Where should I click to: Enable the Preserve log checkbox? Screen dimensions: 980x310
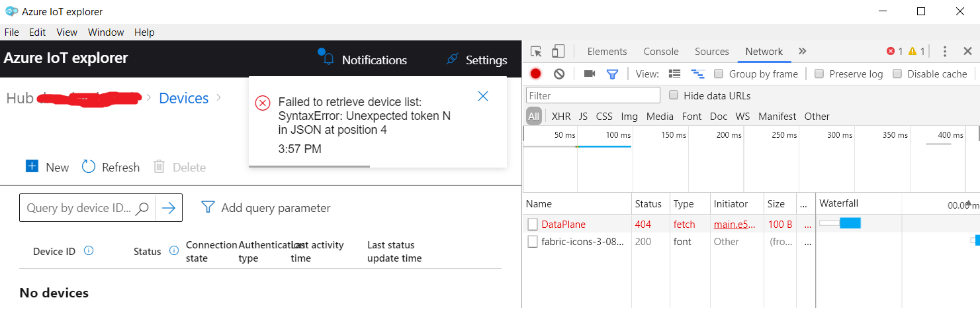coord(819,74)
